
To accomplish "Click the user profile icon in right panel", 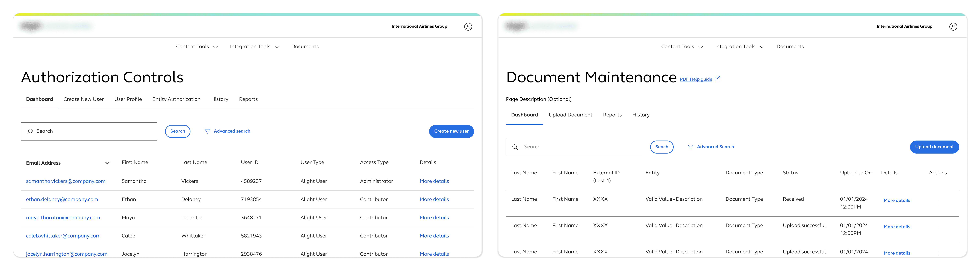I will coord(953,27).
